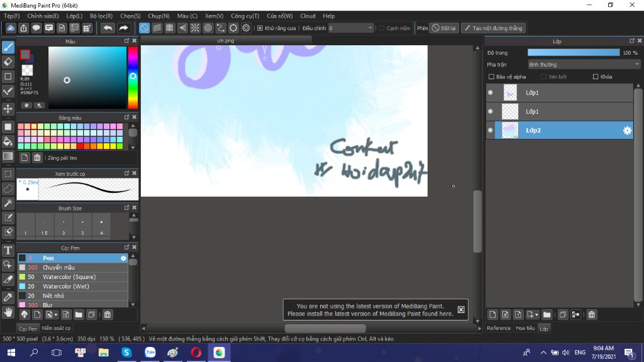Screen dimensions: 644x362
Task: Click the horizontal canvas scrollbar
Action: [325, 328]
